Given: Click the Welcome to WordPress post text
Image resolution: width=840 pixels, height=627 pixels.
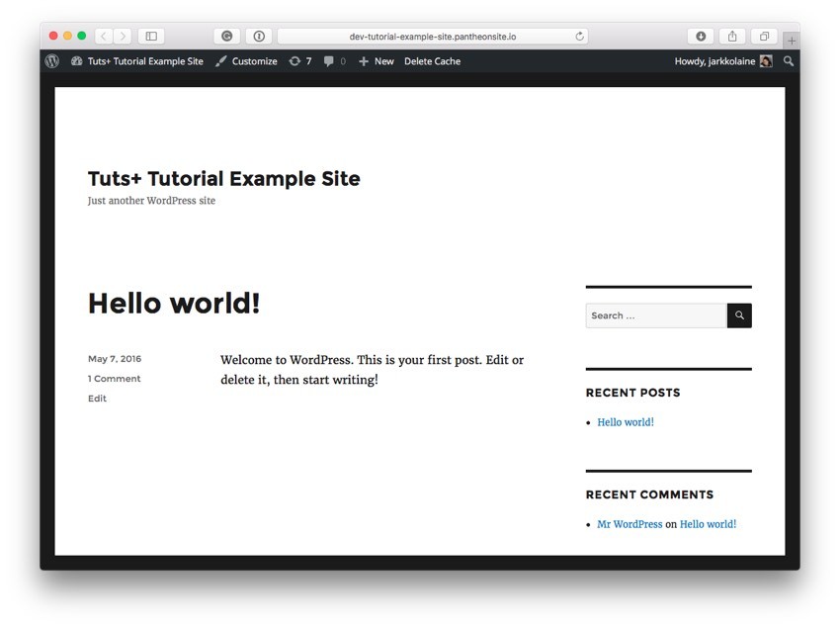Looking at the screenshot, I should tap(372, 370).
